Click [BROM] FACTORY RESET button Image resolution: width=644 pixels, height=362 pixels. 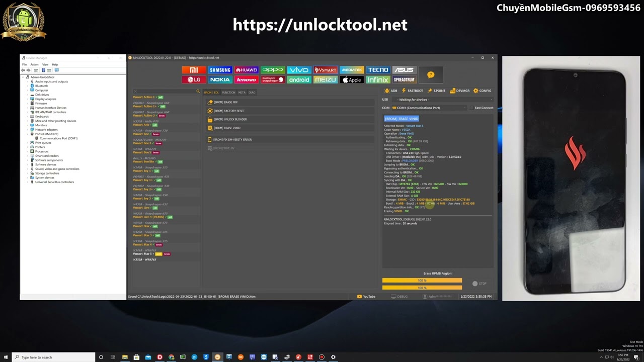(x=290, y=111)
